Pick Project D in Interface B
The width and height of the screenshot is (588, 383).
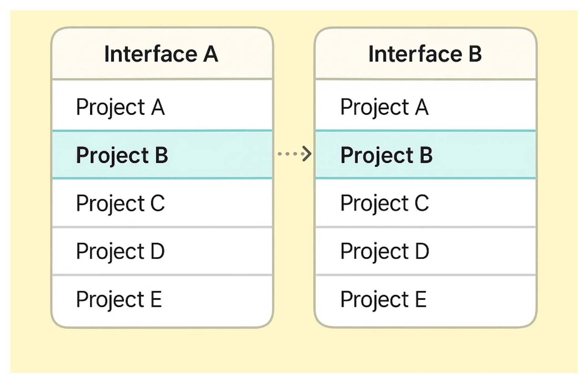pos(385,251)
